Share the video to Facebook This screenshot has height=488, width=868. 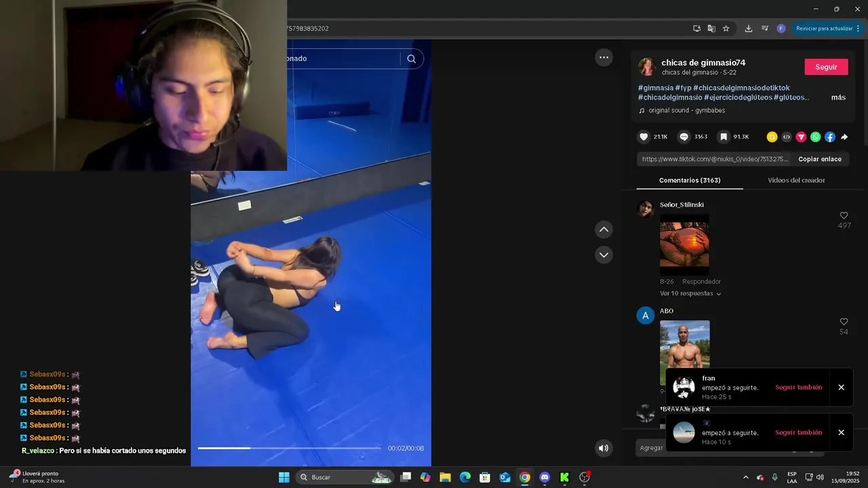tap(830, 137)
